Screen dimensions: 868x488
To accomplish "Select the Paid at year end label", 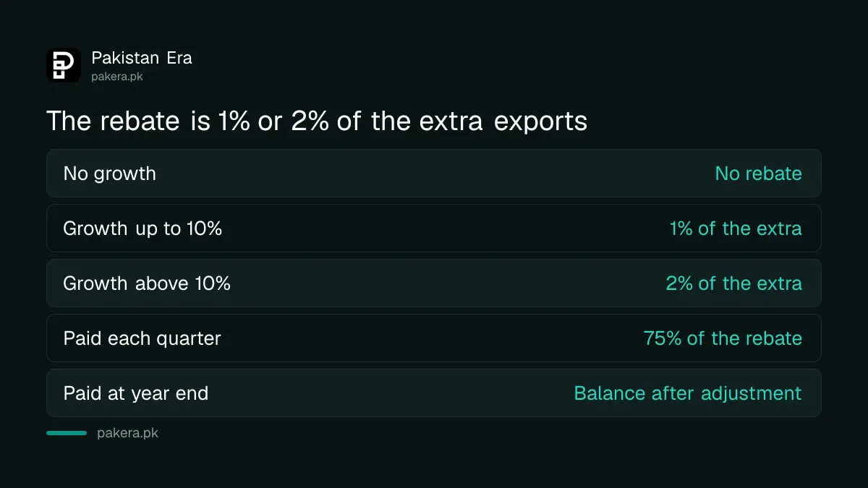I will tap(136, 393).
